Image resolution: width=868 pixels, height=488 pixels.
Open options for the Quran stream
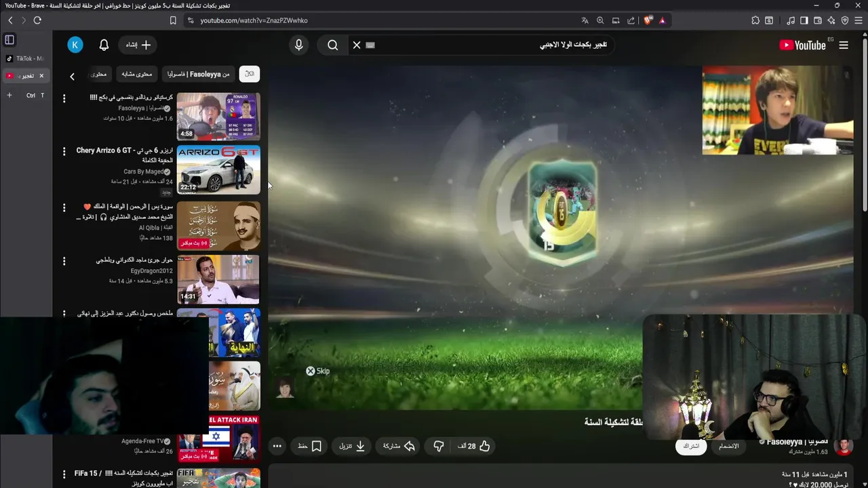tap(64, 207)
